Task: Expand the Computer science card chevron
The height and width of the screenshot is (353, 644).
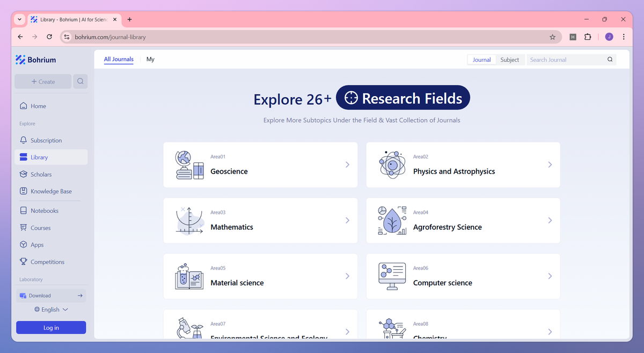Action: (x=550, y=276)
